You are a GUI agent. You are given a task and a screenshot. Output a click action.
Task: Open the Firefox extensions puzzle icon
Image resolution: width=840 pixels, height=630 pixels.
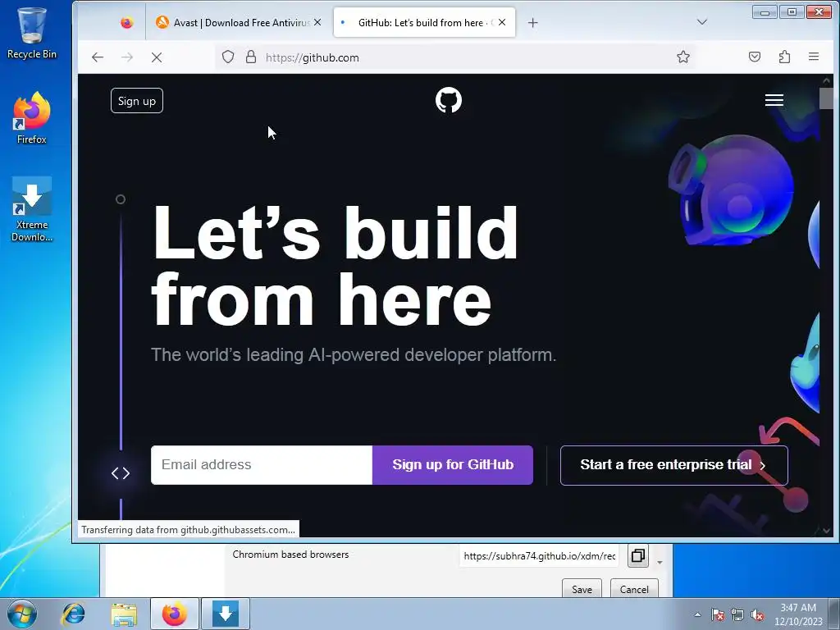point(784,57)
